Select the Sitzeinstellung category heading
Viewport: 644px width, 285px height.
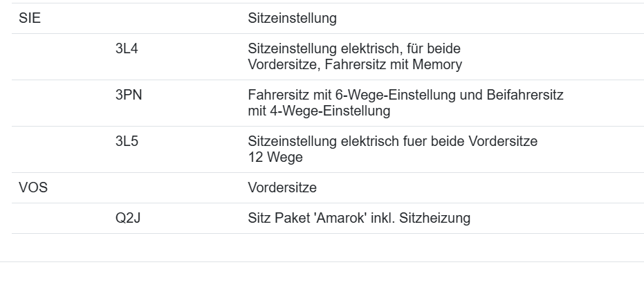pos(292,19)
